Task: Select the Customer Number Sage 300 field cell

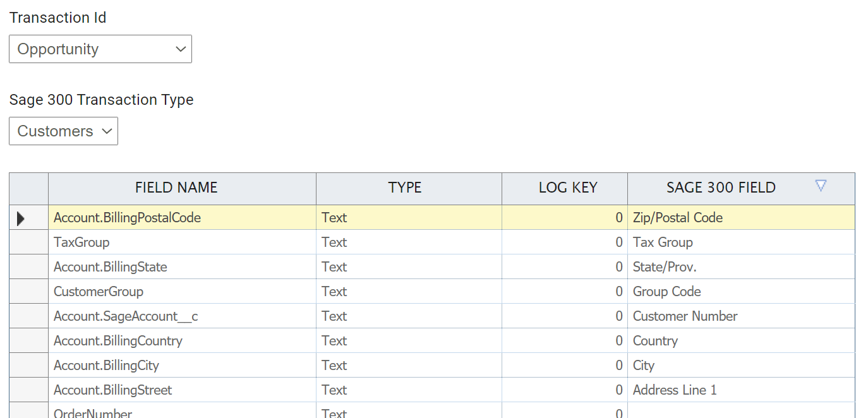Action: (x=685, y=316)
